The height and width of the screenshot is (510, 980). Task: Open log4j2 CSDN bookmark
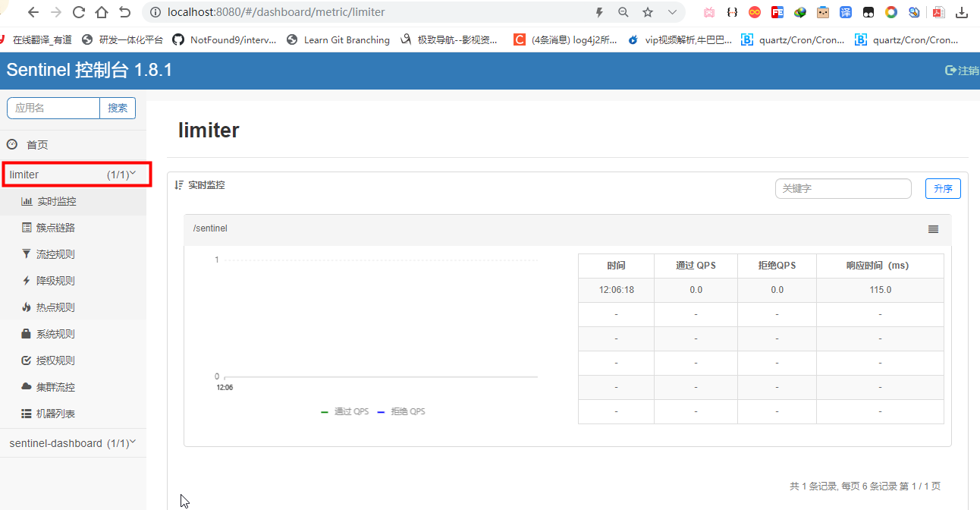click(565, 40)
